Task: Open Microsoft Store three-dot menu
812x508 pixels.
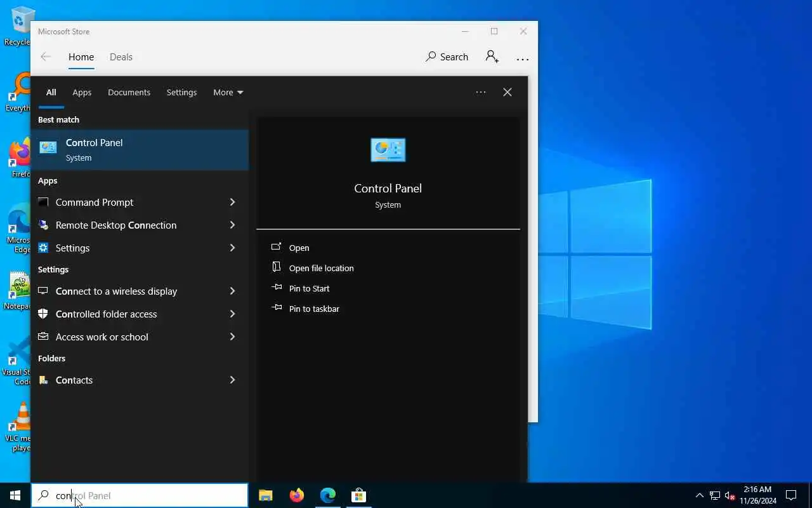Action: [x=523, y=58]
